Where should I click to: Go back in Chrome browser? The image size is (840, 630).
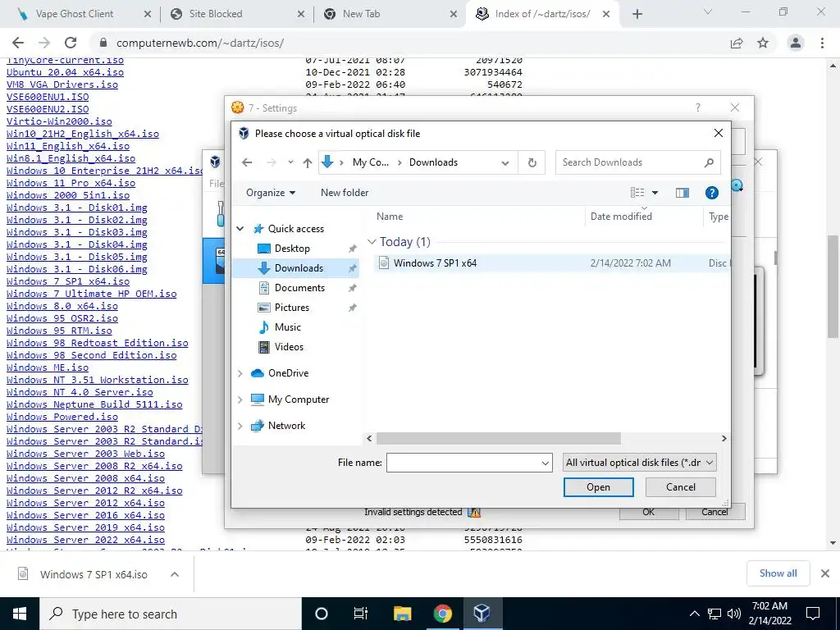pyautogui.click(x=18, y=43)
